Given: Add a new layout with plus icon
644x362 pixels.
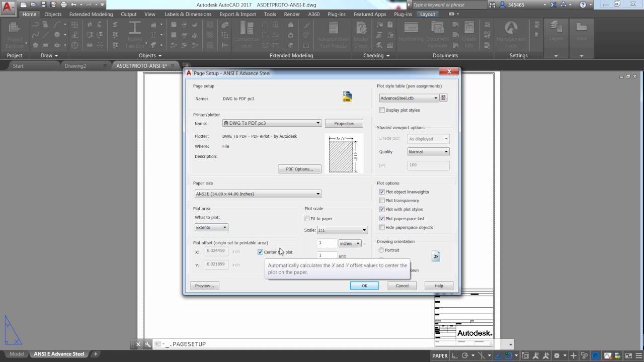Looking at the screenshot, I should (x=96, y=354).
